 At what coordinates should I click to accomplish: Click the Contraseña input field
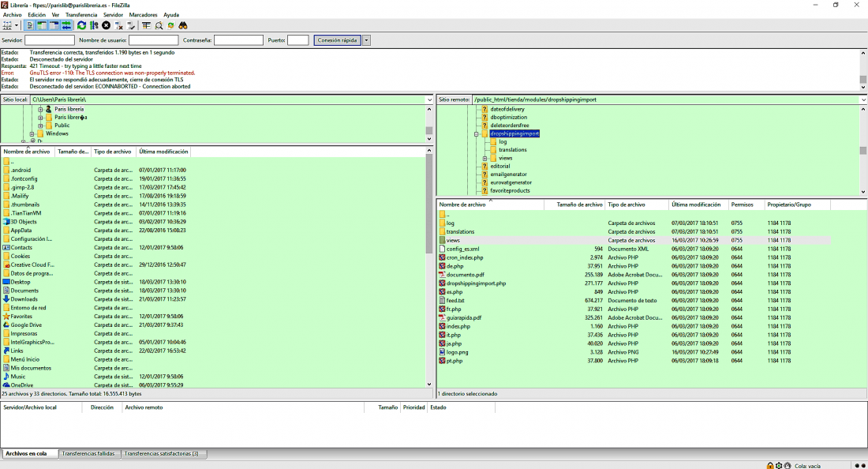pyautogui.click(x=238, y=40)
